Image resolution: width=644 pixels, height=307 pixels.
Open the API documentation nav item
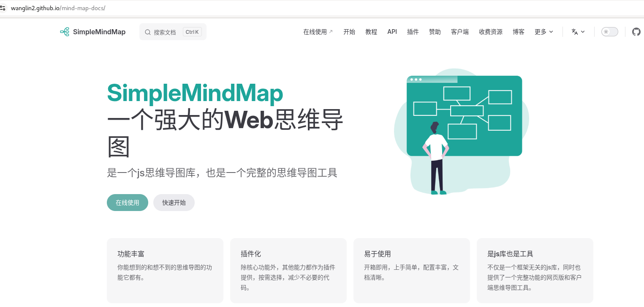[x=392, y=32]
